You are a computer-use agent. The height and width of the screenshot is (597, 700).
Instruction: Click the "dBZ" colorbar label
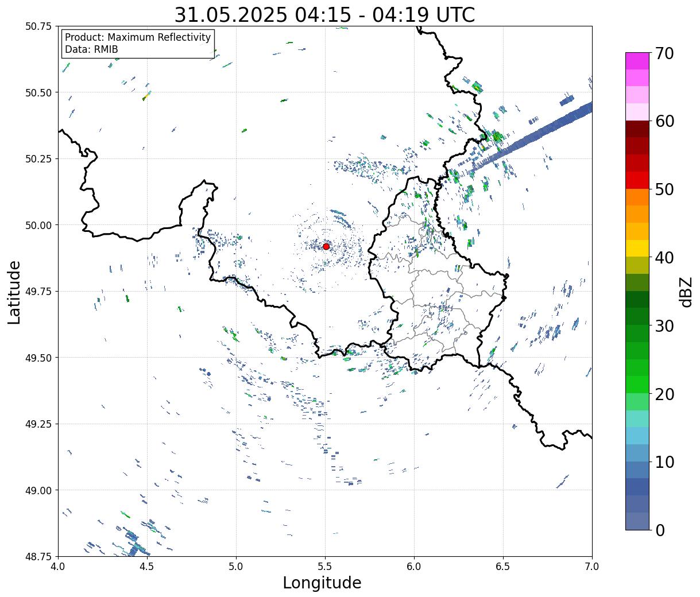coord(686,292)
